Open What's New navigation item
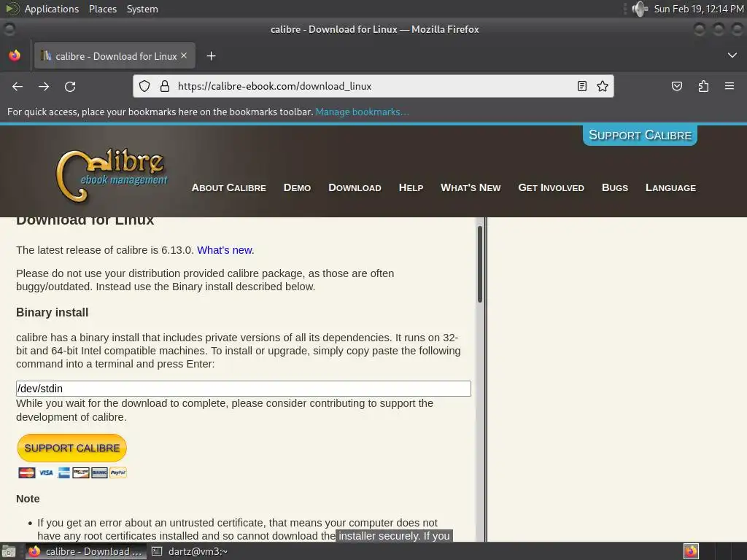Image resolution: width=747 pixels, height=560 pixels. tap(471, 187)
